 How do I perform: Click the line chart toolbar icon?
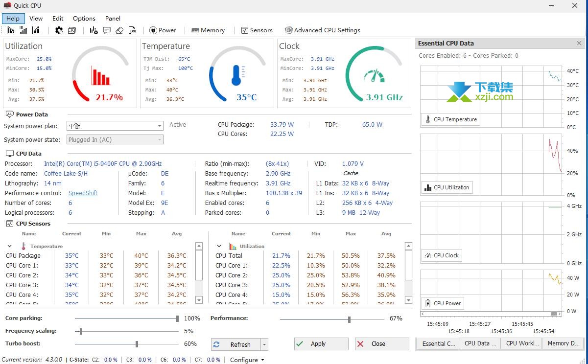36,30
